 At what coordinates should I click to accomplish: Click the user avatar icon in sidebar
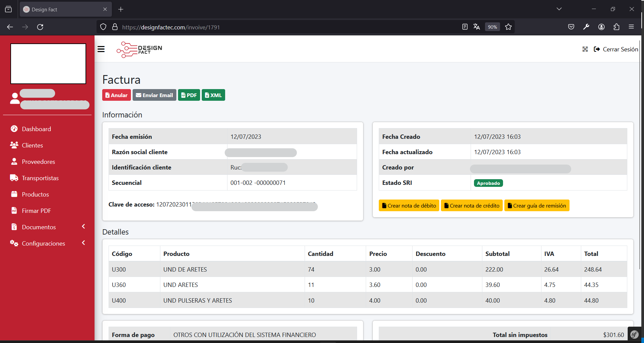pos(15,98)
